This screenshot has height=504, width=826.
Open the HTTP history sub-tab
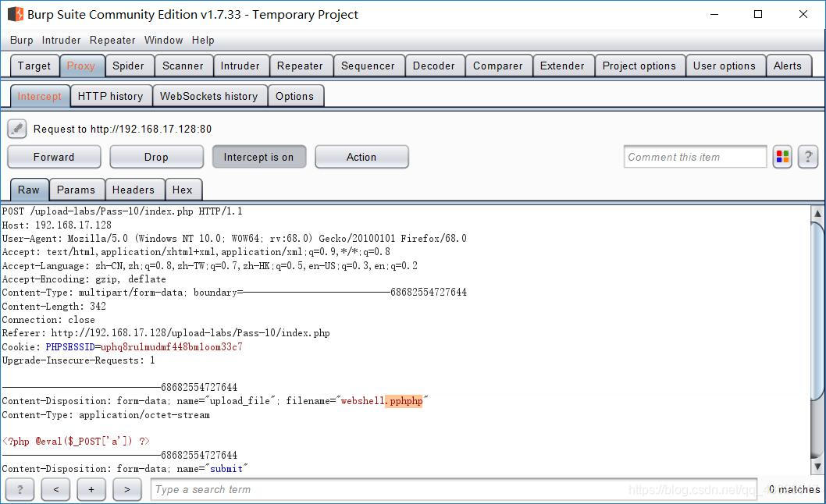[x=111, y=96]
